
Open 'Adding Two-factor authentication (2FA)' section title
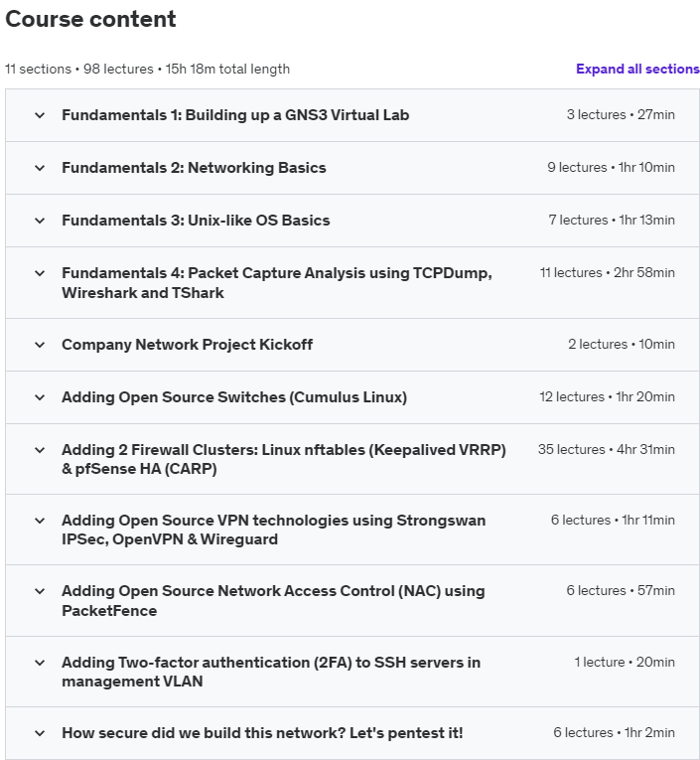tap(271, 672)
